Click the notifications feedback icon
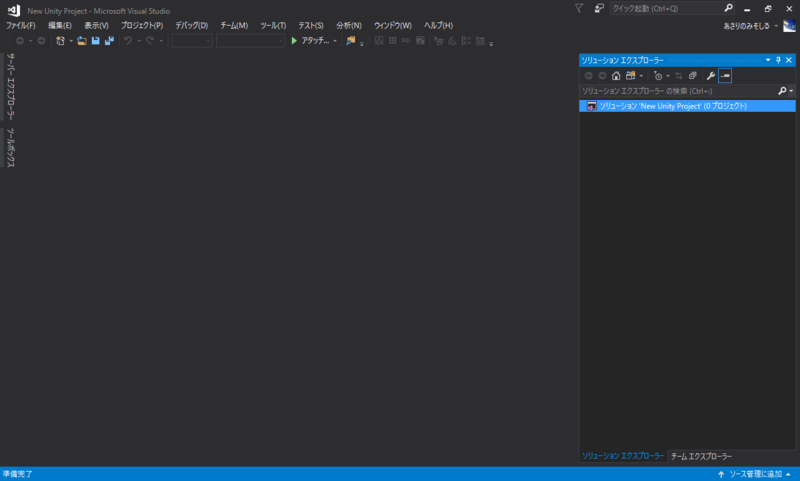800x481 pixels. [599, 8]
